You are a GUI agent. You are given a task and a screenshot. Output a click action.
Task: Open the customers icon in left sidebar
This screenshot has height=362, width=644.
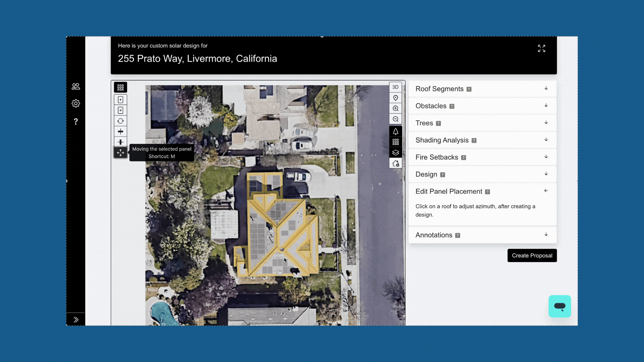pos(76,86)
